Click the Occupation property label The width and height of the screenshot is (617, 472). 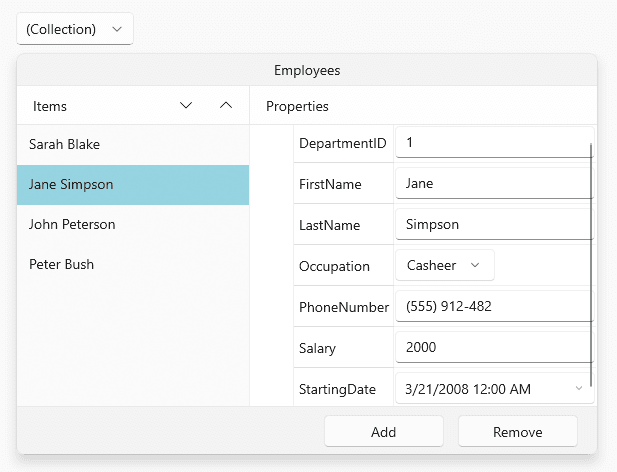[334, 266]
